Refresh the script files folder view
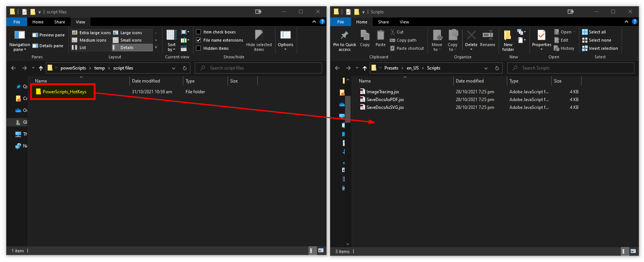The image size is (644, 262). [x=184, y=68]
